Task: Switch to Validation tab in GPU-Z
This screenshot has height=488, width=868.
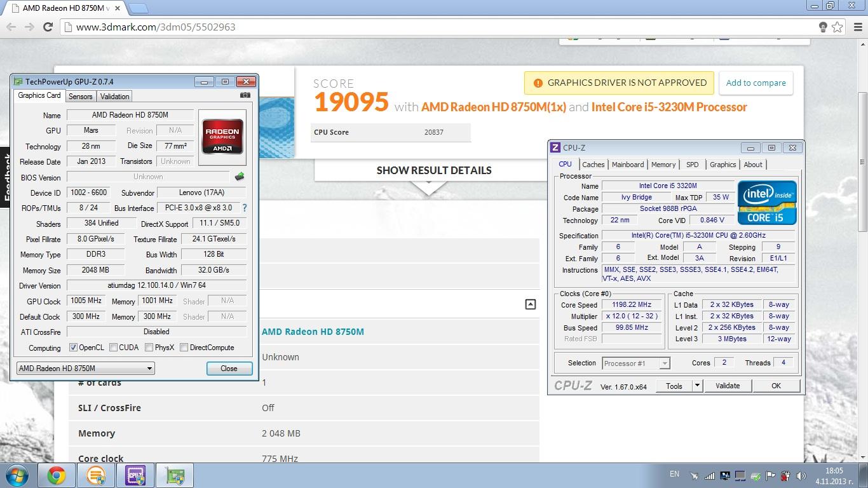Action: (115, 97)
